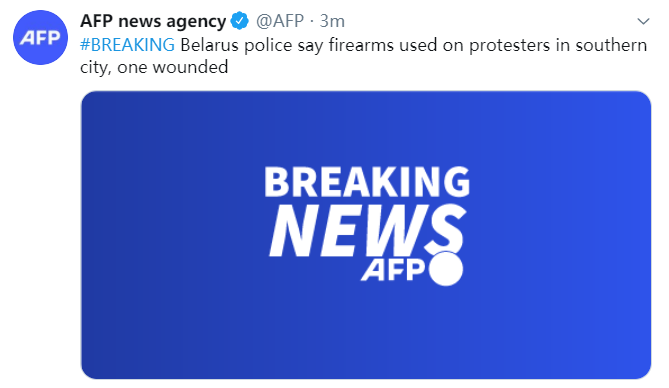Click the word 'city,' starting second line
The width and height of the screenshot is (669, 388).
click(96, 67)
